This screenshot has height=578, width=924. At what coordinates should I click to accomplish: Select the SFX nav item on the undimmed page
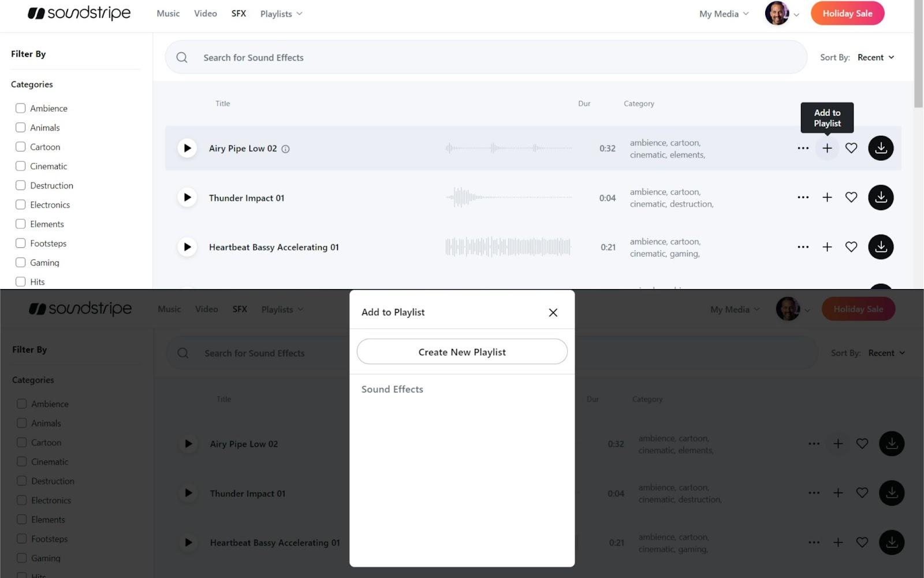click(x=239, y=13)
